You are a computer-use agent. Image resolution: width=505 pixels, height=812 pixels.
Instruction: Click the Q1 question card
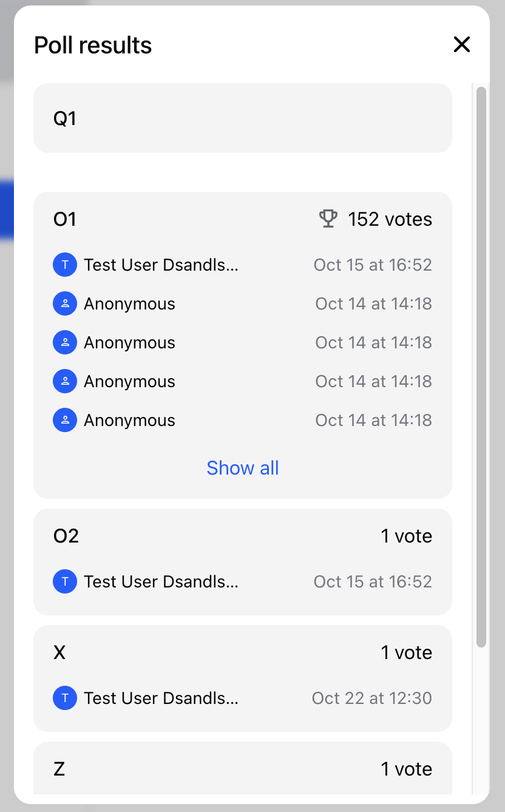click(x=243, y=118)
